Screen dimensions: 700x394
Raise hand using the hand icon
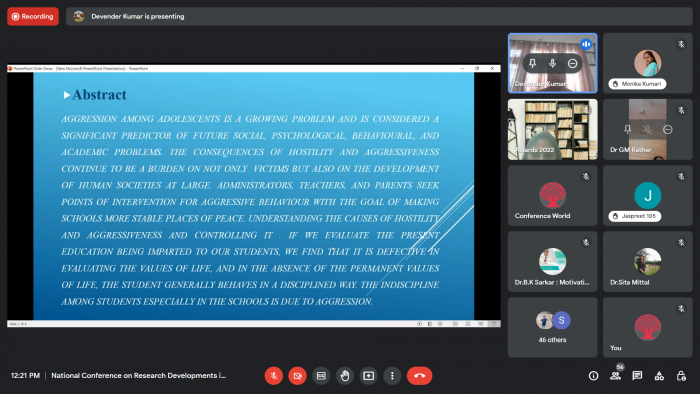(345, 376)
